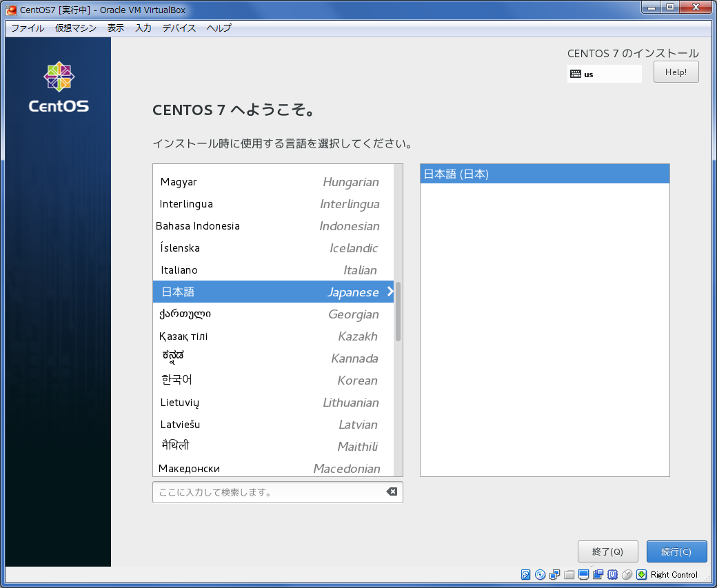
Task: Click the language search input field
Action: (269, 492)
